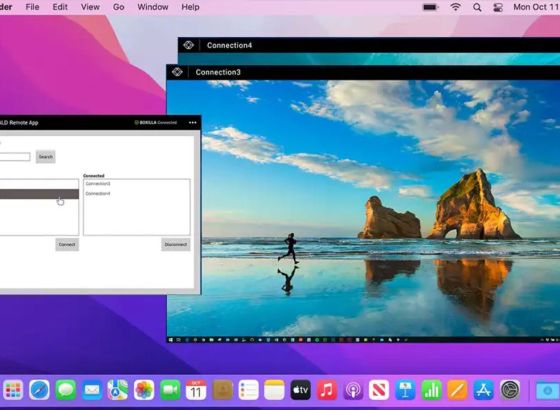Screen dimensions: 560x410
Task: Open Contacts from the Dock
Action: click(222, 390)
